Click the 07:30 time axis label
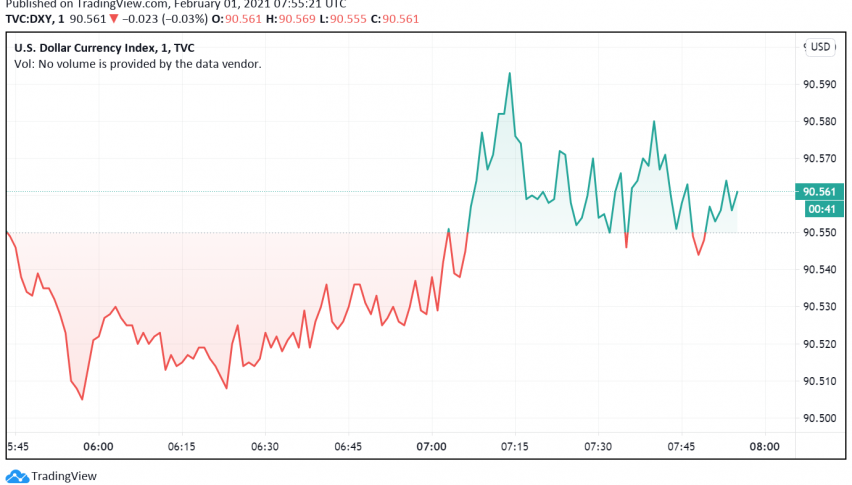 click(x=598, y=447)
